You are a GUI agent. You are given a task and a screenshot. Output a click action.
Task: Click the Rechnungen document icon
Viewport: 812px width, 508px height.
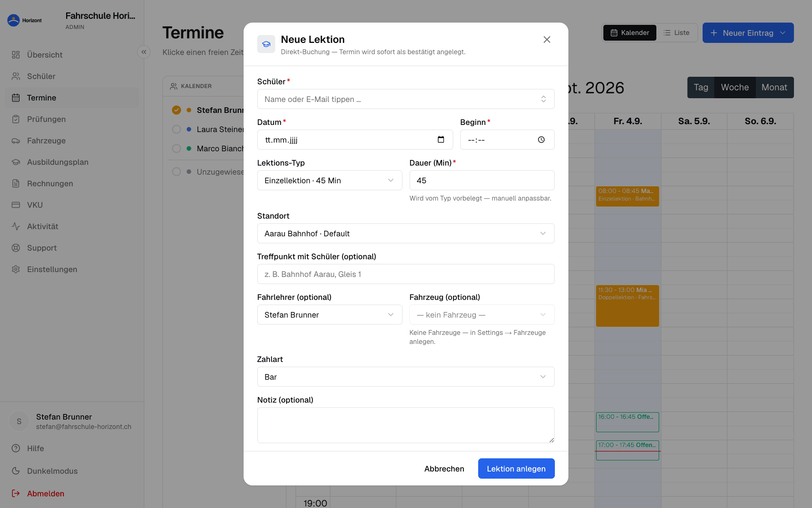click(16, 184)
